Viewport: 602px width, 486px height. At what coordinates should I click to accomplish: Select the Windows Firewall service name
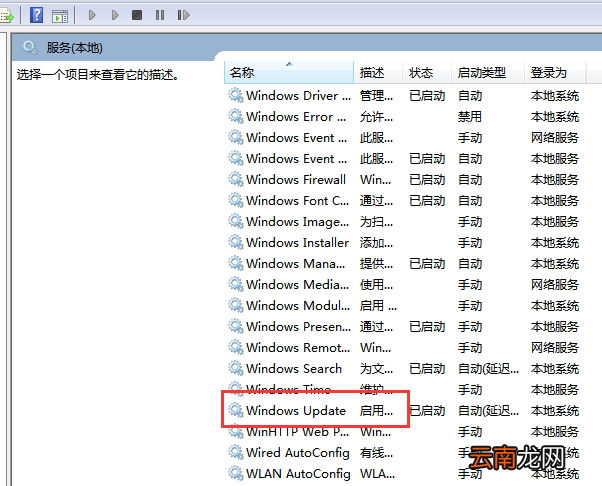296,179
